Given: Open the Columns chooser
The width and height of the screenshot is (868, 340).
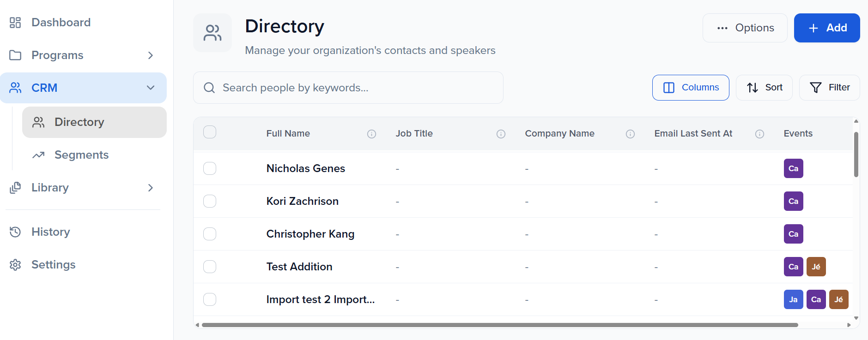Looking at the screenshot, I should [x=691, y=88].
